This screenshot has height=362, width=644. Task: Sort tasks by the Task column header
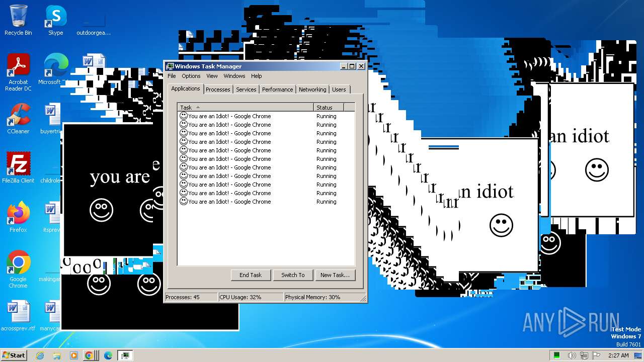coord(246,107)
